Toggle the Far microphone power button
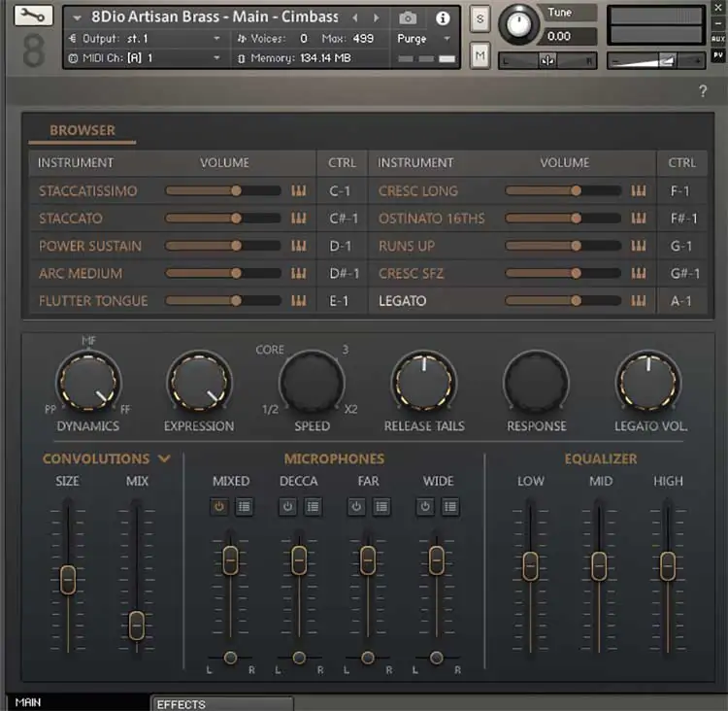 pos(356,506)
